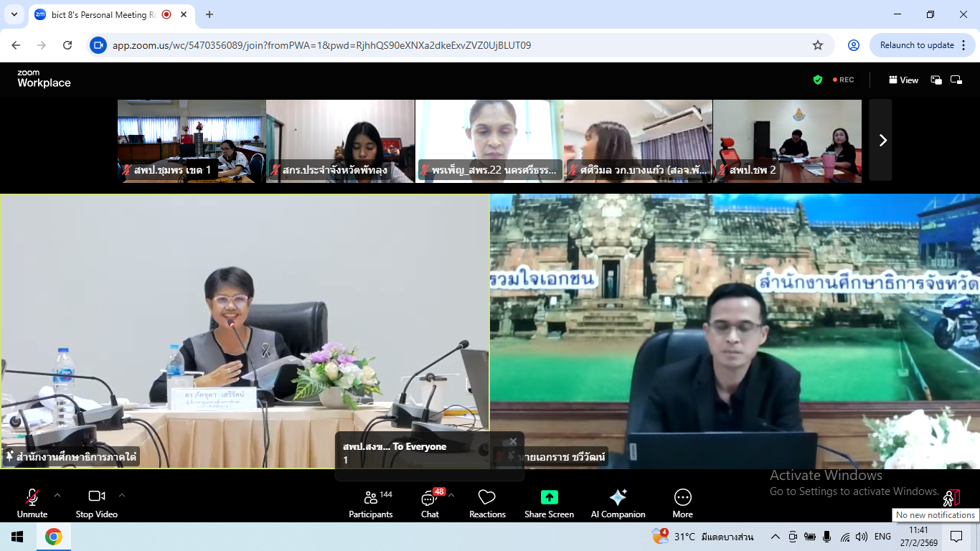Expand chat options arrow beside Chat
This screenshot has width=980, height=551.
[451, 495]
